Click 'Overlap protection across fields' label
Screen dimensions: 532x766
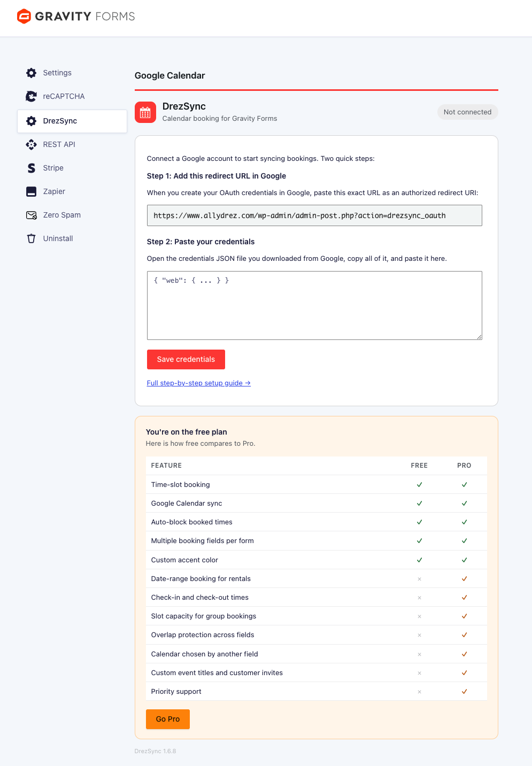point(203,635)
